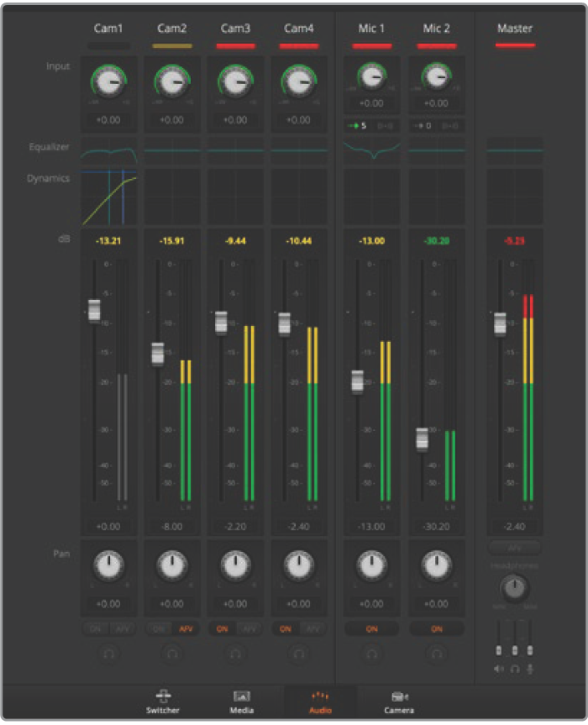
Task: Click the Cam2 fader handle
Action: click(x=157, y=354)
